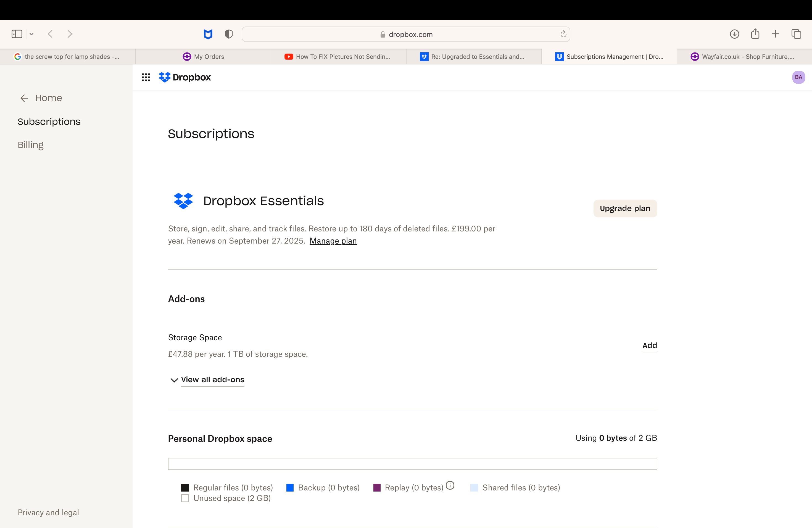Click the Safari sidebar toggle icon

[x=17, y=34]
